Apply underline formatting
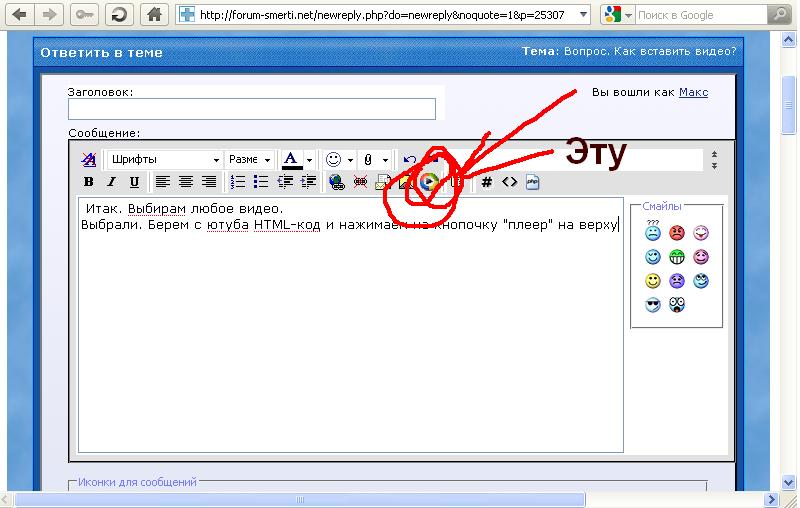 (131, 182)
